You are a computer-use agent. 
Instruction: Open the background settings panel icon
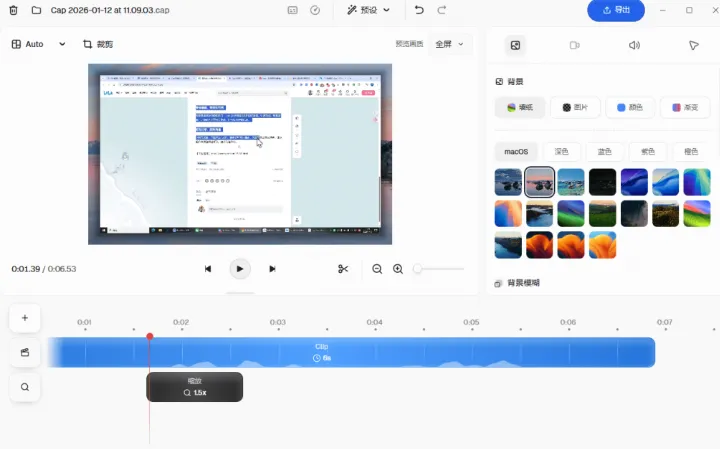click(x=515, y=45)
